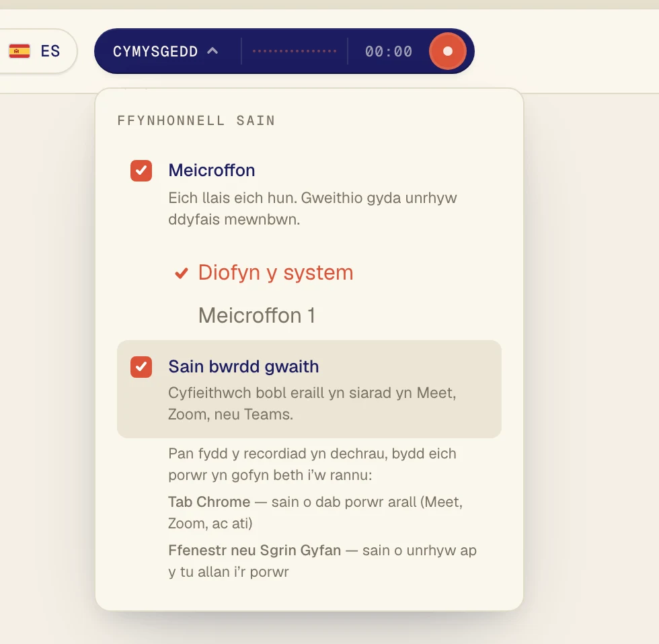
Task: Click the Meicroffon source title
Action: 212,170
